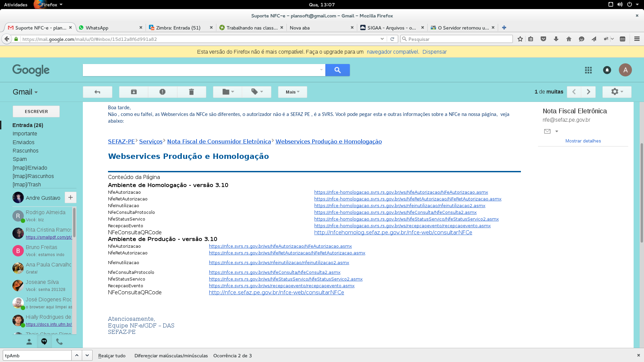Open the Firefox hamburger menu
The image size is (644, 362).
click(637, 39)
